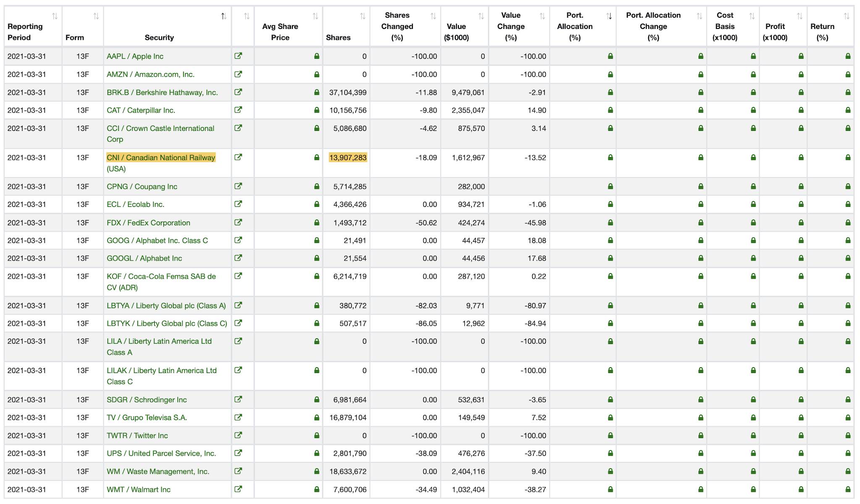The width and height of the screenshot is (860, 504).
Task: Open external link icon for ECL row
Action: coord(238,204)
